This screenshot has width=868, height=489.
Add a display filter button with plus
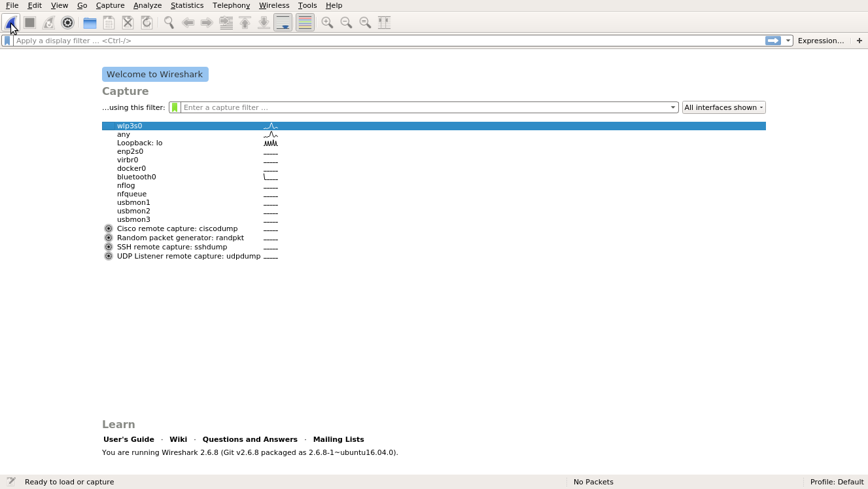[859, 41]
